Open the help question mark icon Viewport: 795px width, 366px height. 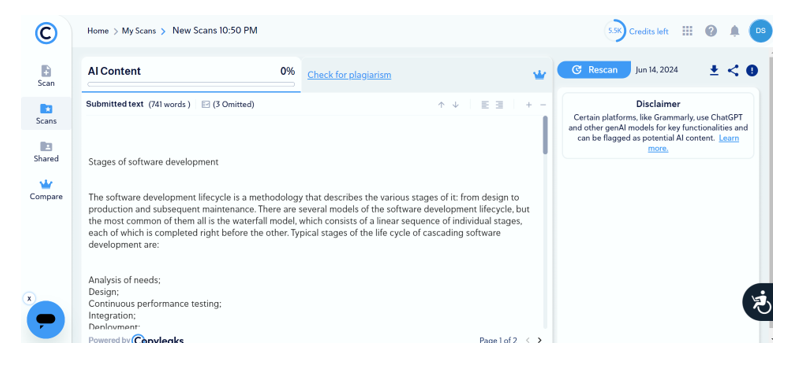[x=711, y=31]
